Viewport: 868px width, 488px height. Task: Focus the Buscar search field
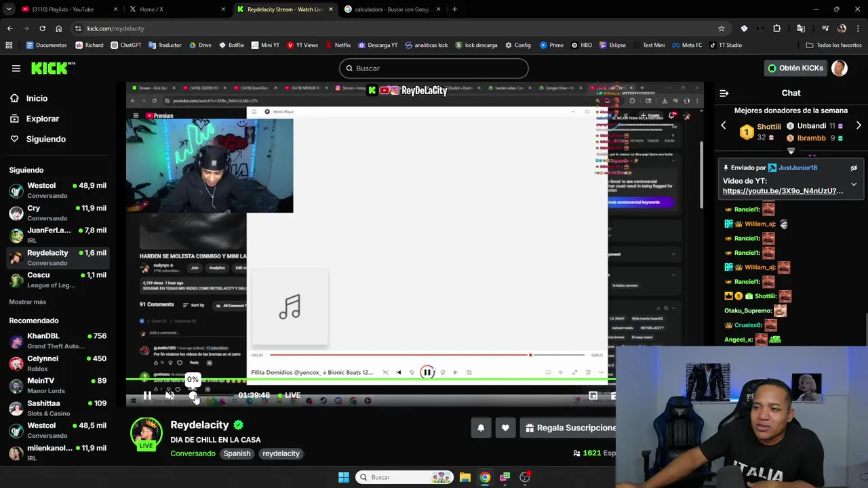point(433,68)
